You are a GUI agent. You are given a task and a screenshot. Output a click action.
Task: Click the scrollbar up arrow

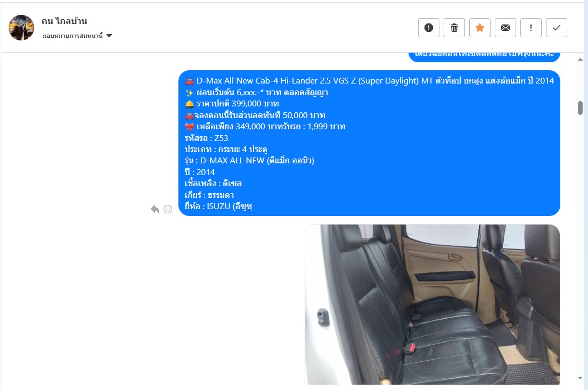tap(580, 59)
